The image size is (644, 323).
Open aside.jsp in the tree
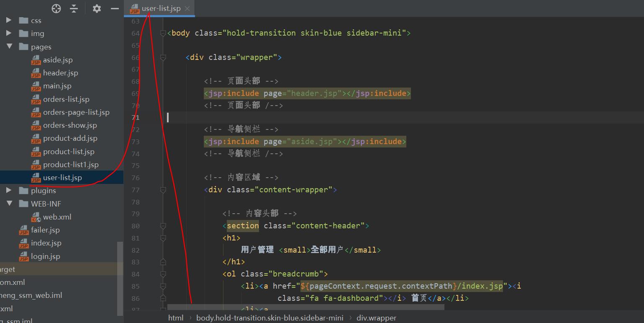[58, 60]
